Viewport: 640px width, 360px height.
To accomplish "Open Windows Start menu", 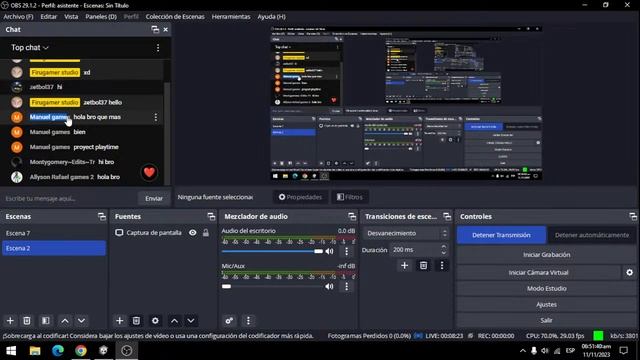I will 11,351.
